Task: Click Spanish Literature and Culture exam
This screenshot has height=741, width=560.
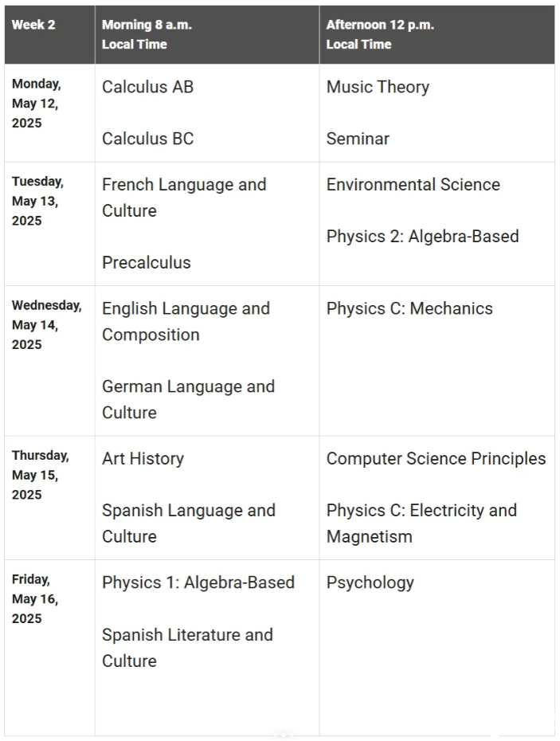Action: [x=187, y=647]
